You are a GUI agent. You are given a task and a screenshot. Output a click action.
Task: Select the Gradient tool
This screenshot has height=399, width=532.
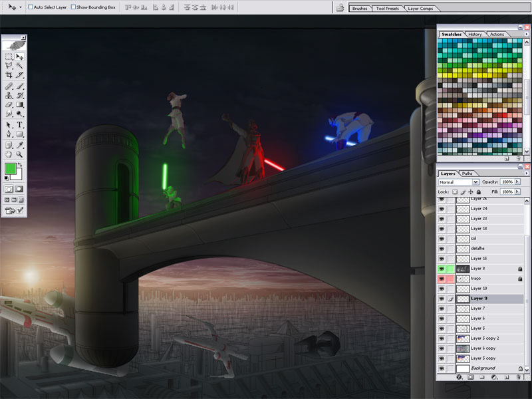coord(20,105)
